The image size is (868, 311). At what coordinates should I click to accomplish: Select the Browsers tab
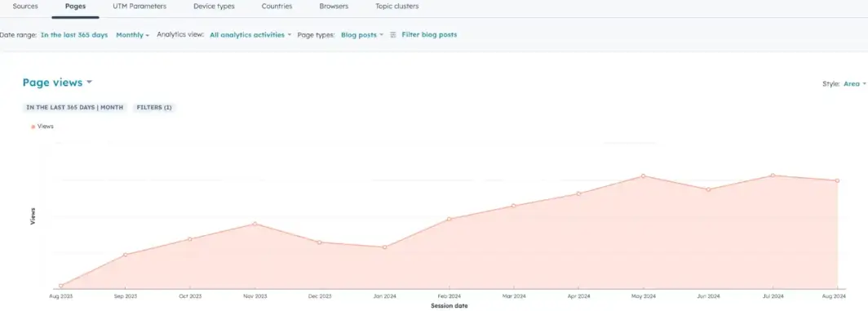pyautogui.click(x=334, y=7)
